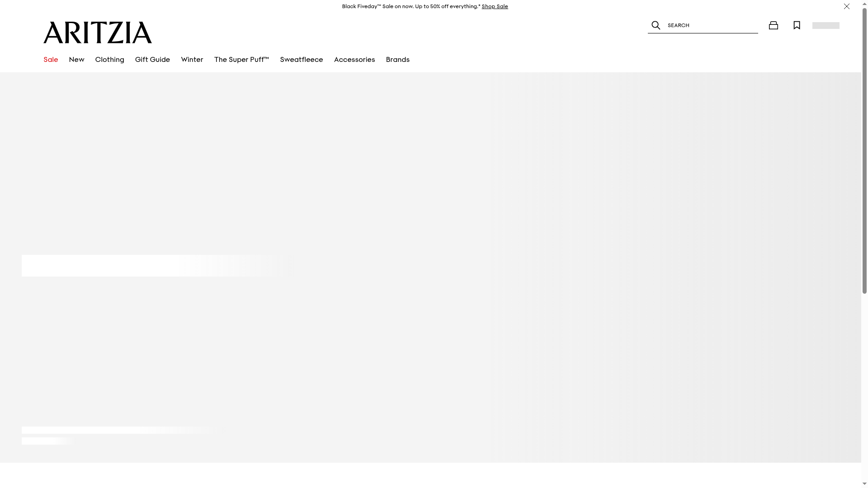The height and width of the screenshot is (488, 868).
Task: Open The Super Puff™ page
Action: click(x=241, y=59)
